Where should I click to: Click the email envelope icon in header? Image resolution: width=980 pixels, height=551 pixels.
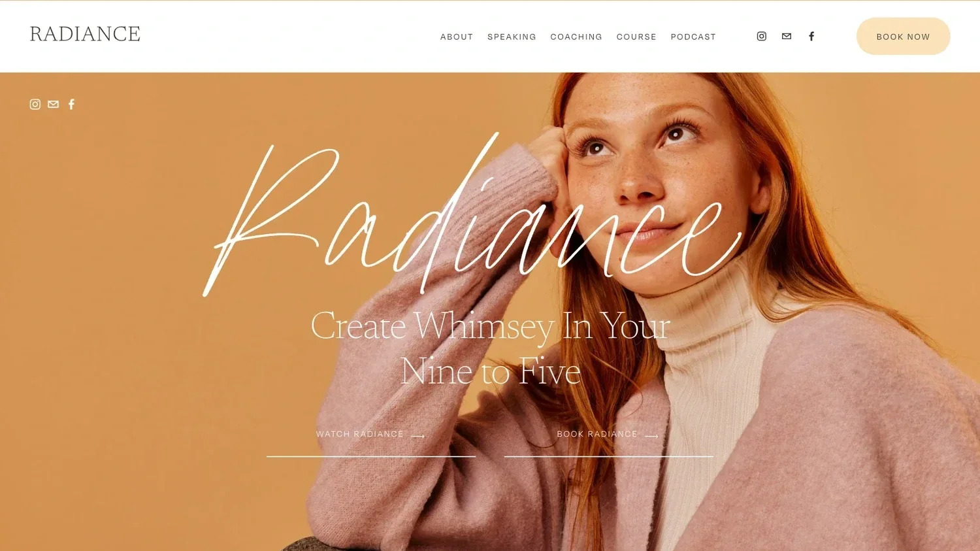point(787,37)
